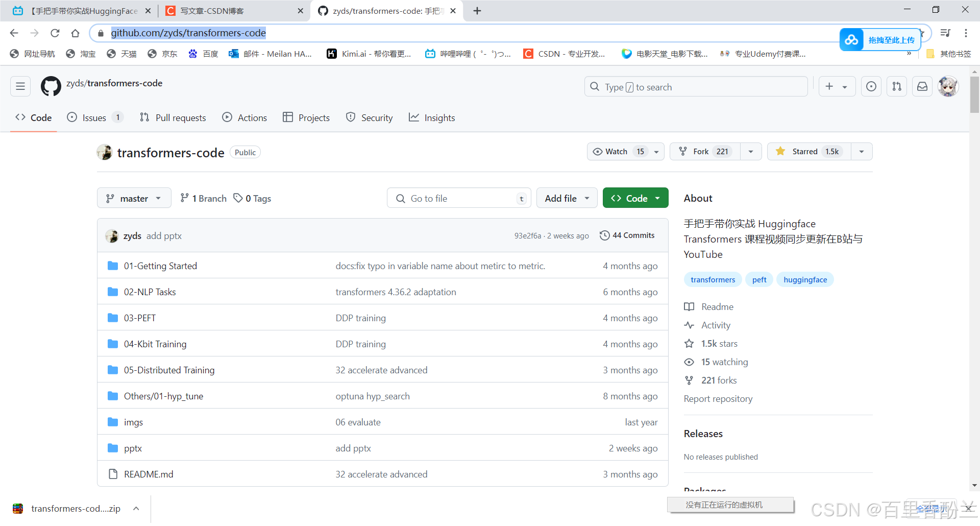Open the create new plus dropdown
This screenshot has height=526, width=980.
836,87
